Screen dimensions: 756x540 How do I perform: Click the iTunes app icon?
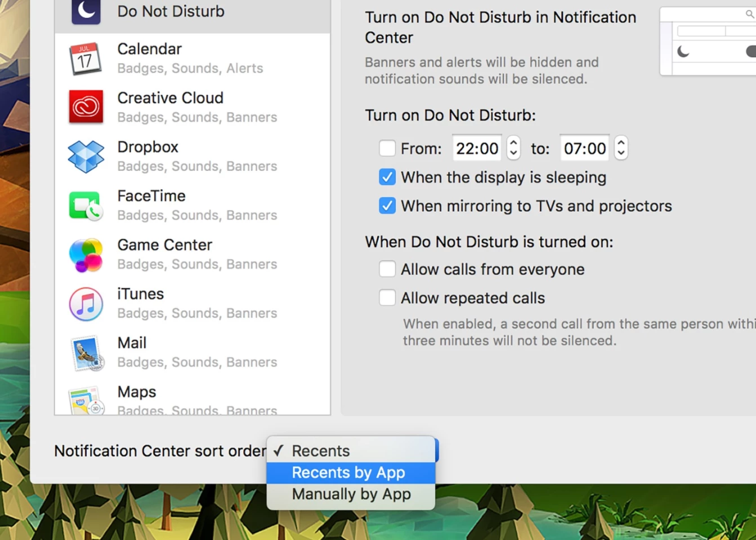pyautogui.click(x=86, y=304)
